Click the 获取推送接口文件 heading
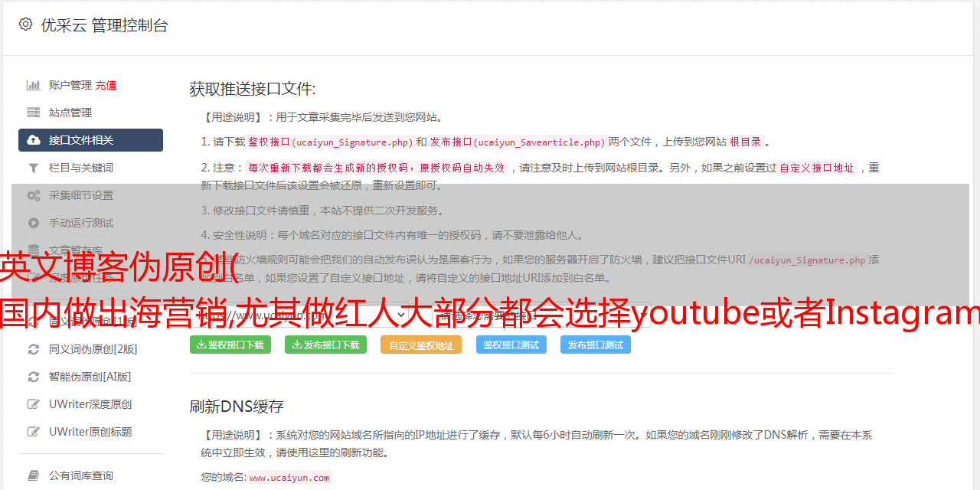 coord(253,89)
